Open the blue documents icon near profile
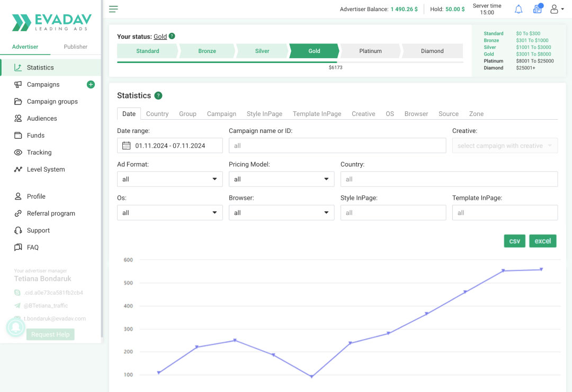This screenshot has width=572, height=392. click(x=538, y=8)
